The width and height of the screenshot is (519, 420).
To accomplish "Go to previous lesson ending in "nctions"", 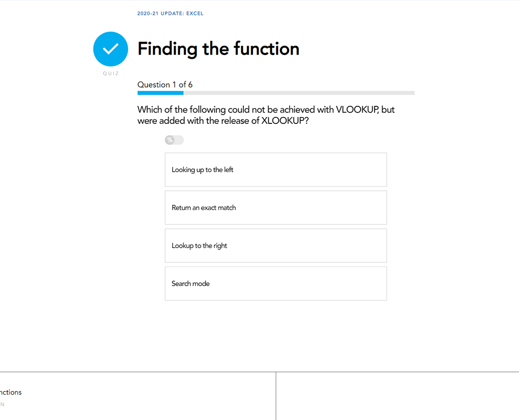I will pos(11,393).
